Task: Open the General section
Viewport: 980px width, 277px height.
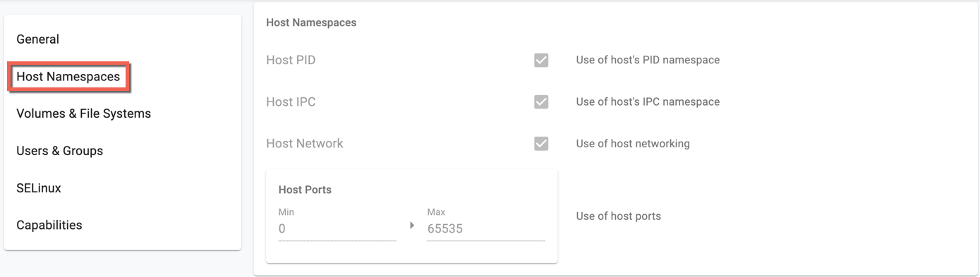Action: 38,39
